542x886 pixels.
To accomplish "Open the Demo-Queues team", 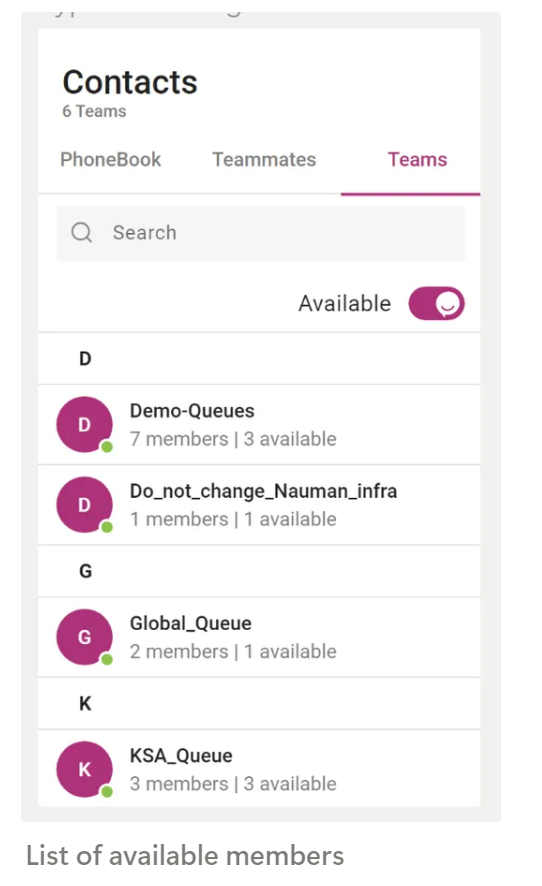I will [259, 425].
